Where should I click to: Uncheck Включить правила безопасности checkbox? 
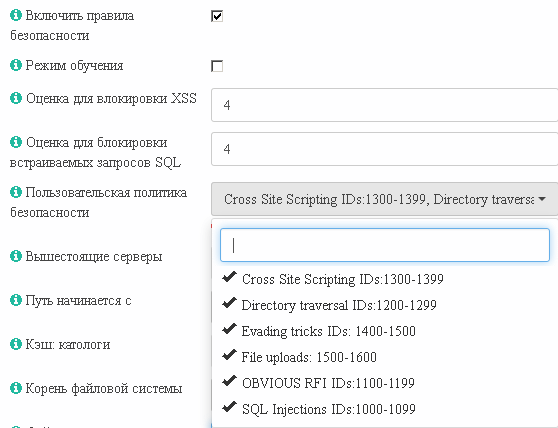pos(217,16)
